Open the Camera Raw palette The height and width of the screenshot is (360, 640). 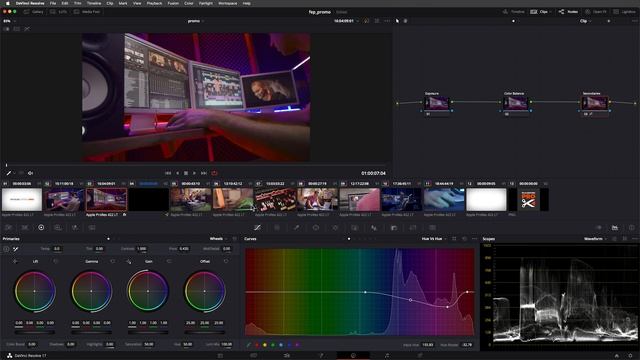8,227
